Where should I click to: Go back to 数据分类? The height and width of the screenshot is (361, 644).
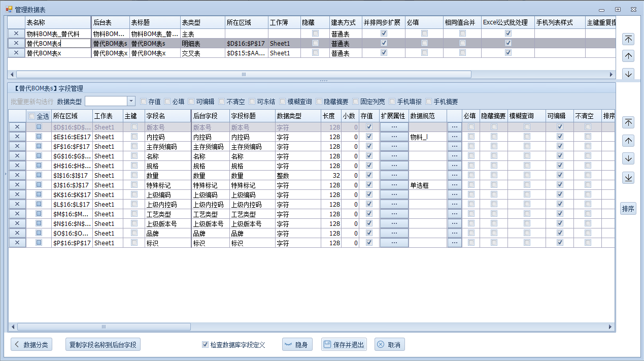click(31, 345)
